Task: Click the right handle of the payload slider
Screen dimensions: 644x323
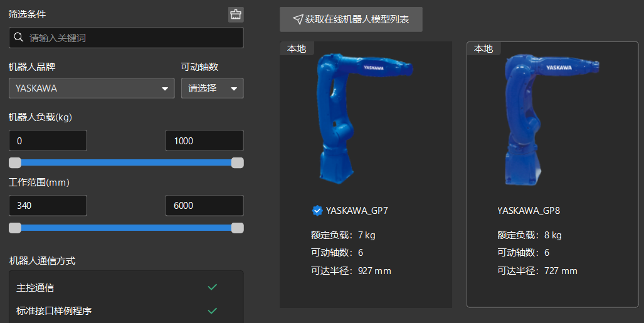Action: coord(238,162)
